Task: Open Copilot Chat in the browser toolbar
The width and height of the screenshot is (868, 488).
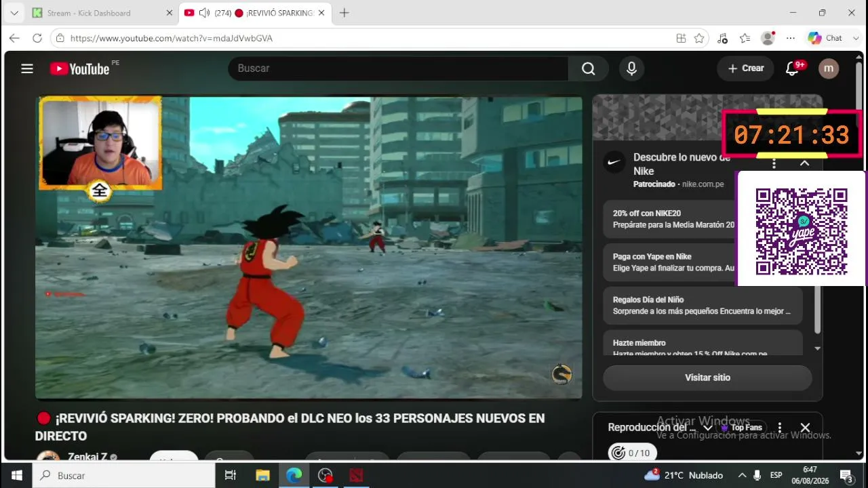Action: [825, 38]
